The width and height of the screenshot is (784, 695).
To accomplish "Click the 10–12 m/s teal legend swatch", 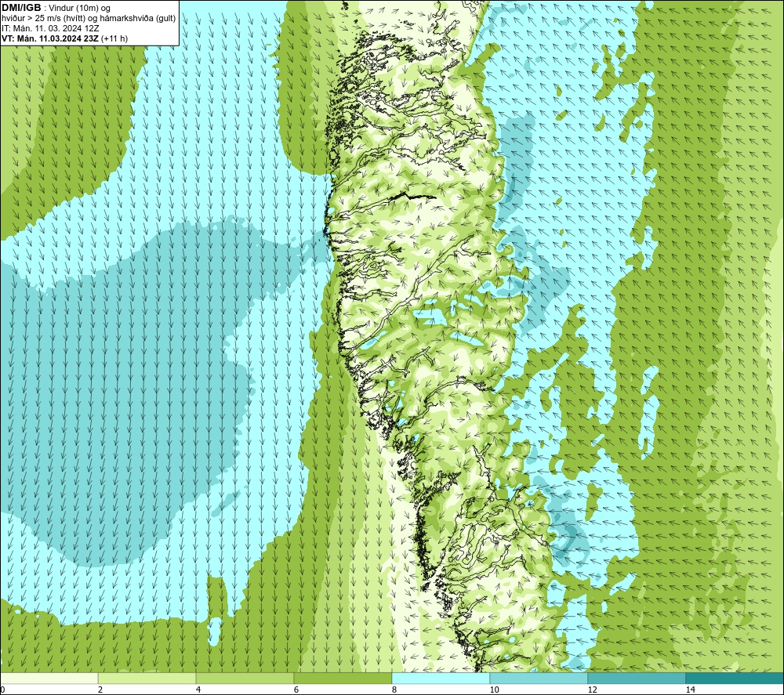I will pyautogui.click(x=539, y=678).
